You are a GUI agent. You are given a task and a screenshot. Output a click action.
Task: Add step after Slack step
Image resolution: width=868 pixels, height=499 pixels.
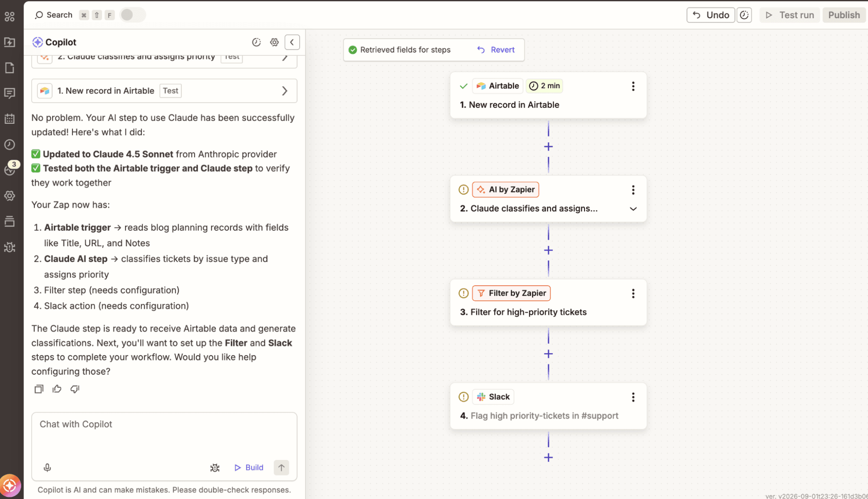(x=548, y=458)
